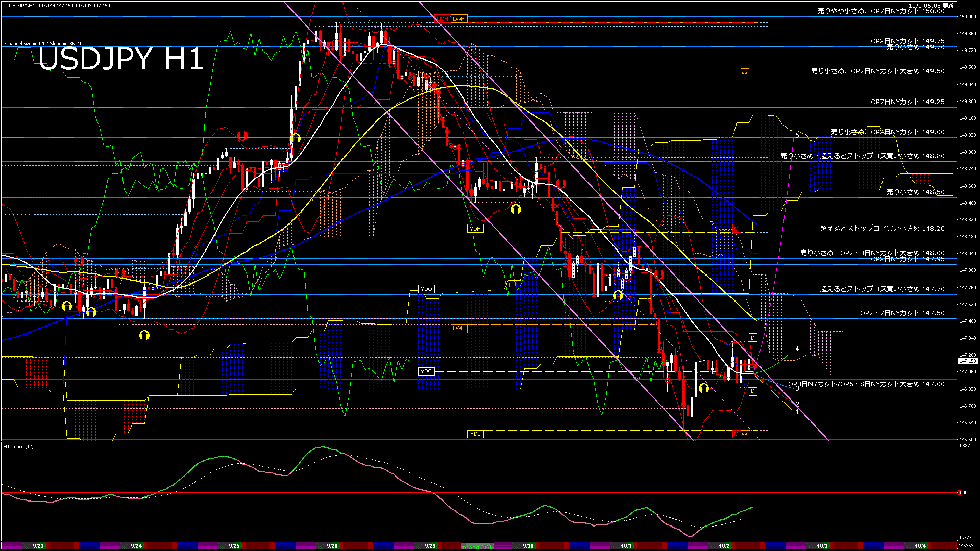Click the 9/23 date on time axis
Screen dimensions: 980x551
38,546
